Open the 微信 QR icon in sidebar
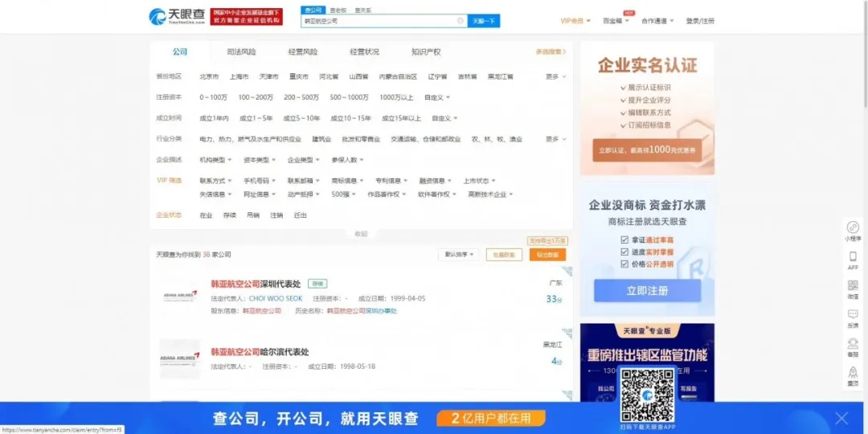This screenshot has width=868, height=434. (853, 289)
